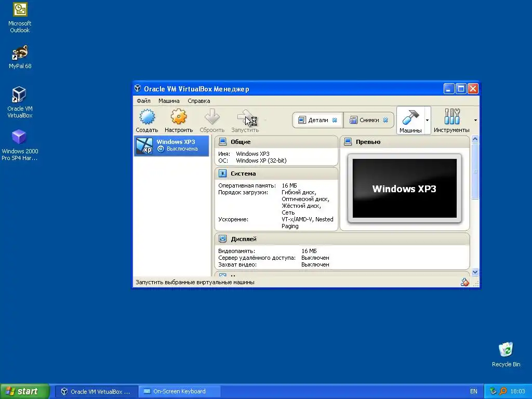Open the Start menu button

24,391
